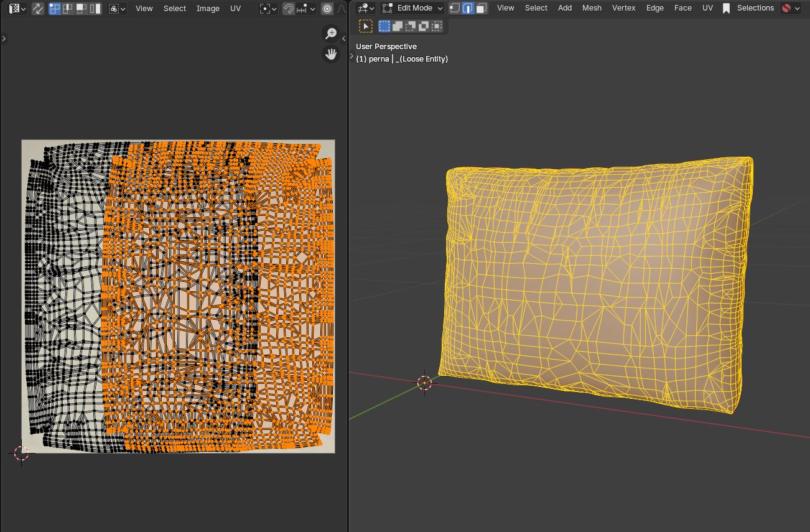
Task: Click the Selections button in viewport header
Action: click(755, 8)
